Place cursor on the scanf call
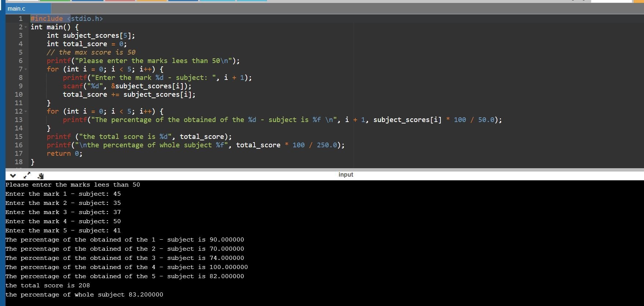This screenshot has width=644, height=306. tap(73, 86)
